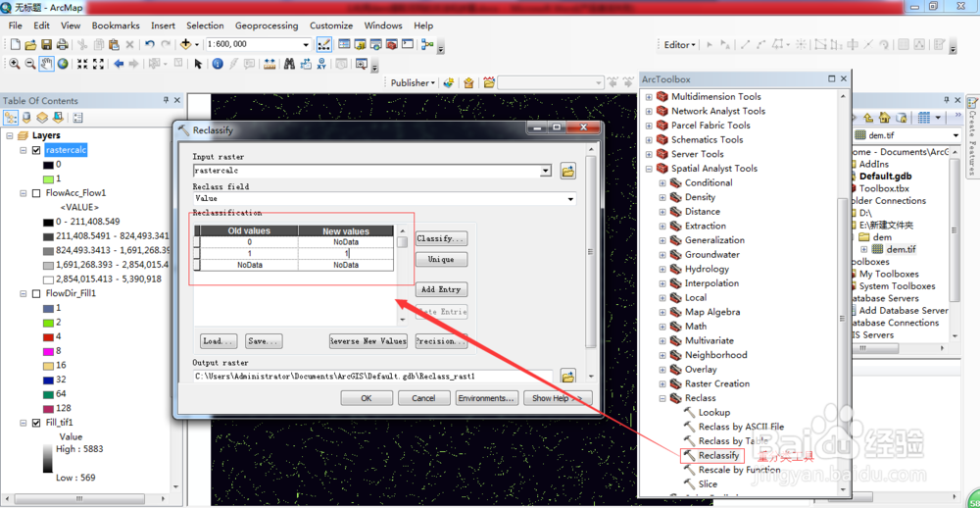This screenshot has width=980, height=508.
Task: Switch TOC to List By Drawing Order
Action: [11, 117]
